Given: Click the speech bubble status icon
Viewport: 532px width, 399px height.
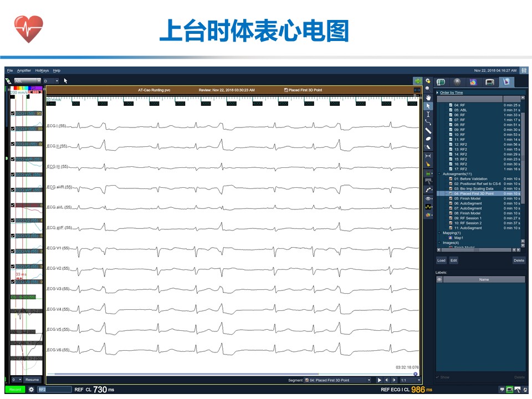Looking at the screenshot, I should click(x=503, y=390).
